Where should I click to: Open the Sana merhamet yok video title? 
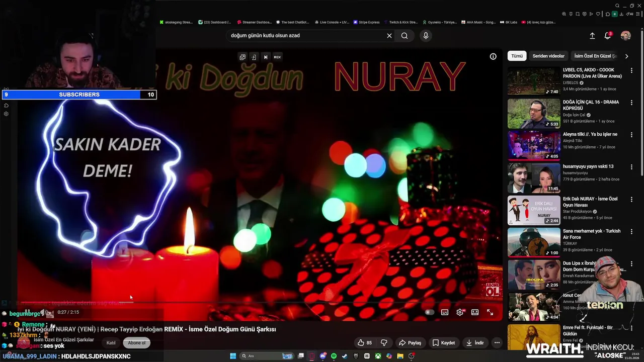[592, 234]
